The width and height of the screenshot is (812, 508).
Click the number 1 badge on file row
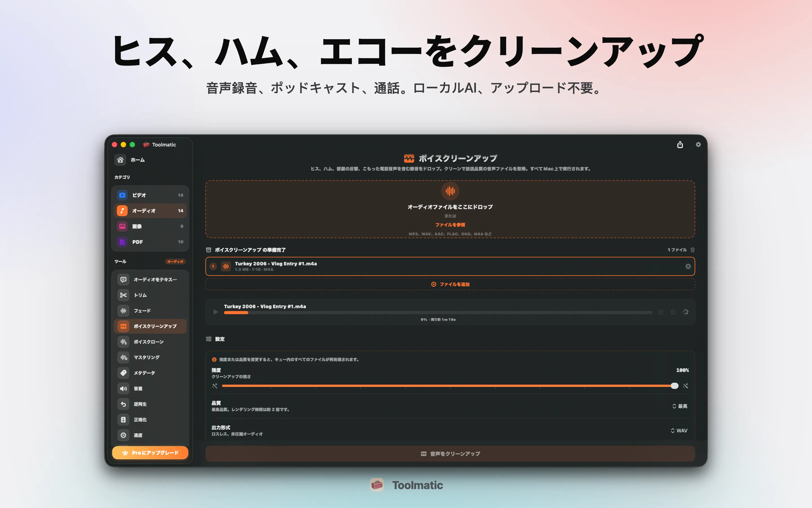(x=213, y=266)
